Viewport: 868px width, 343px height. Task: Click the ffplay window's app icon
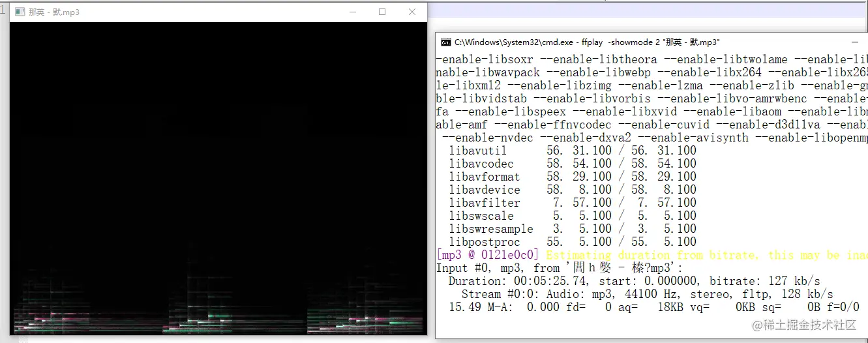click(20, 12)
